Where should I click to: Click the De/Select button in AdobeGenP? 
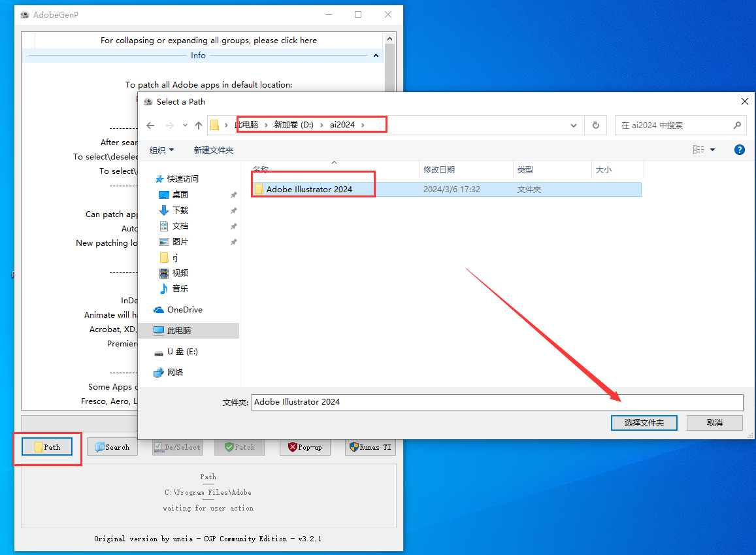178,447
